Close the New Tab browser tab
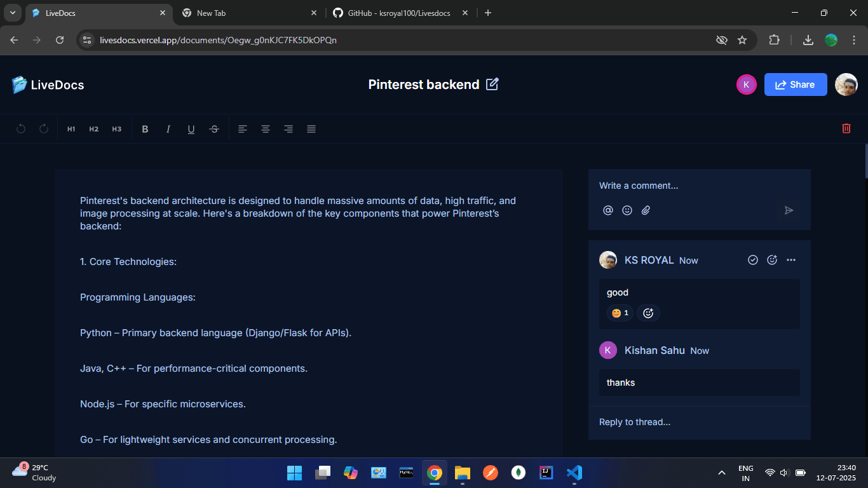 tap(314, 13)
